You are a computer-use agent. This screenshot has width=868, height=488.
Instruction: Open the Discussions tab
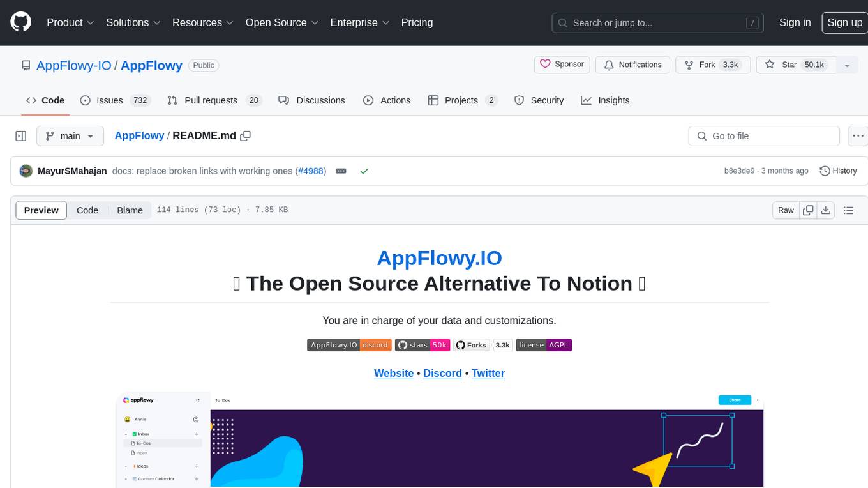point(312,100)
